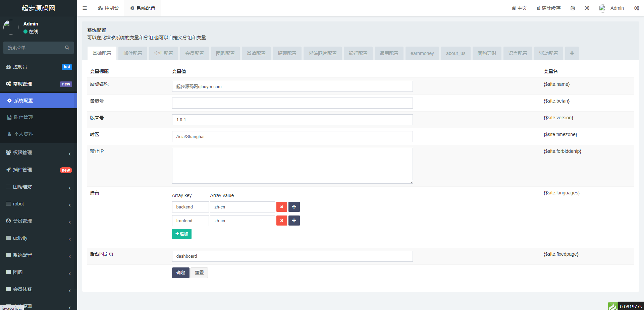Viewport: 644px width, 310px height.
Task: Switch to the earnmoney tab
Action: (422, 53)
